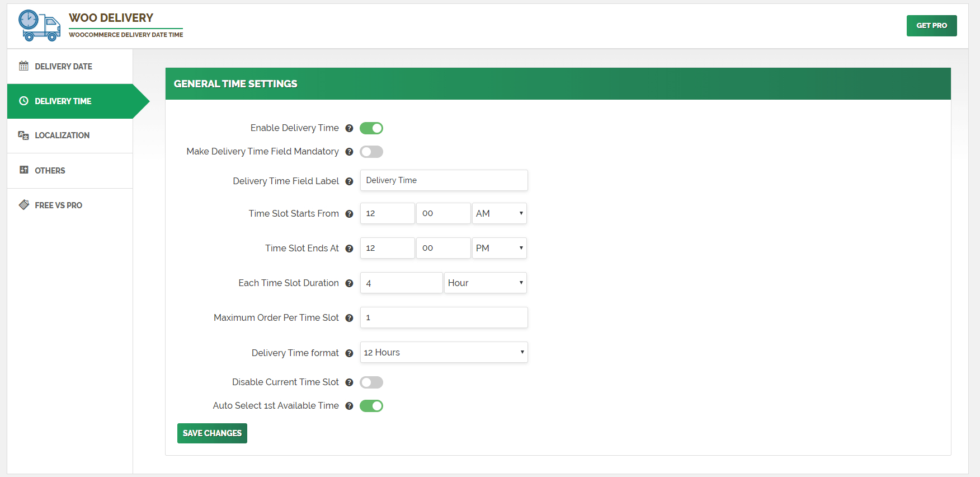Click help icon for Time Slot Ends At
Viewport: 980px width, 477px height.
(x=349, y=249)
